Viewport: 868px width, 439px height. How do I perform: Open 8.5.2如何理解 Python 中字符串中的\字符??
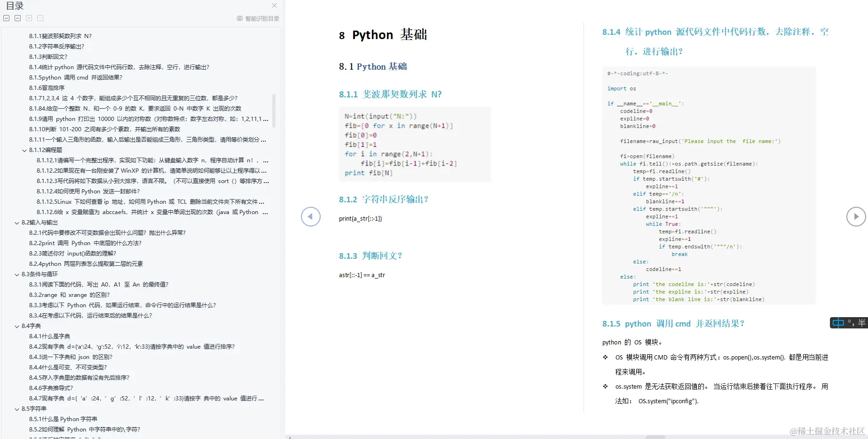click(85, 430)
